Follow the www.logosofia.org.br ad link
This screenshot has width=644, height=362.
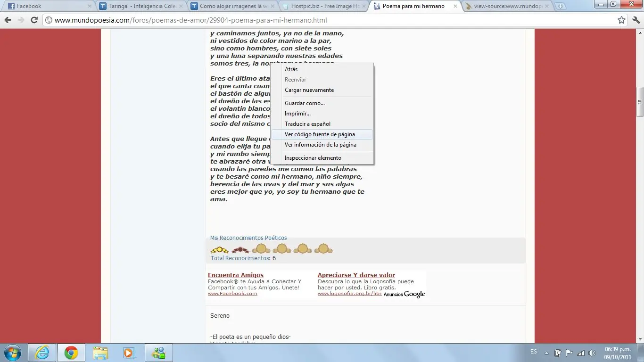click(350, 293)
